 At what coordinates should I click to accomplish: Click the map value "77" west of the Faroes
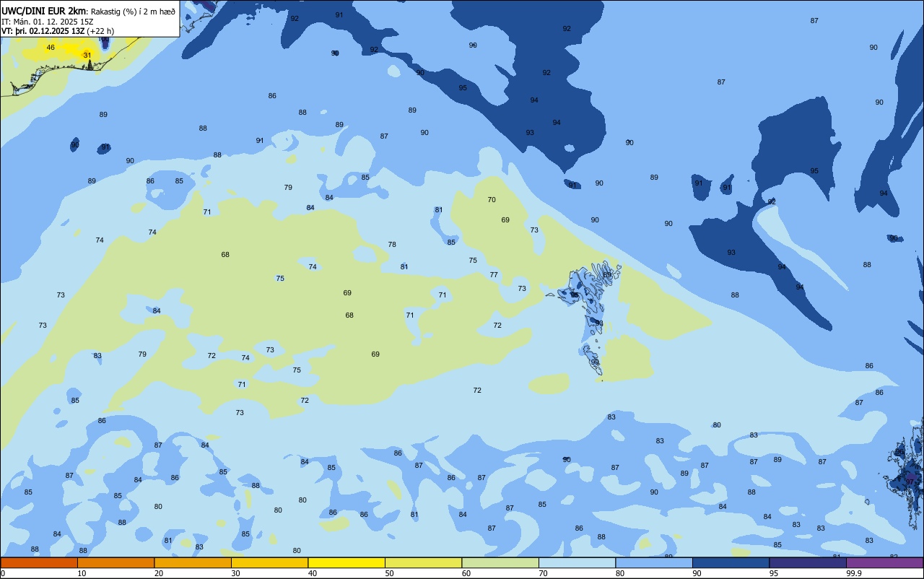click(x=494, y=274)
